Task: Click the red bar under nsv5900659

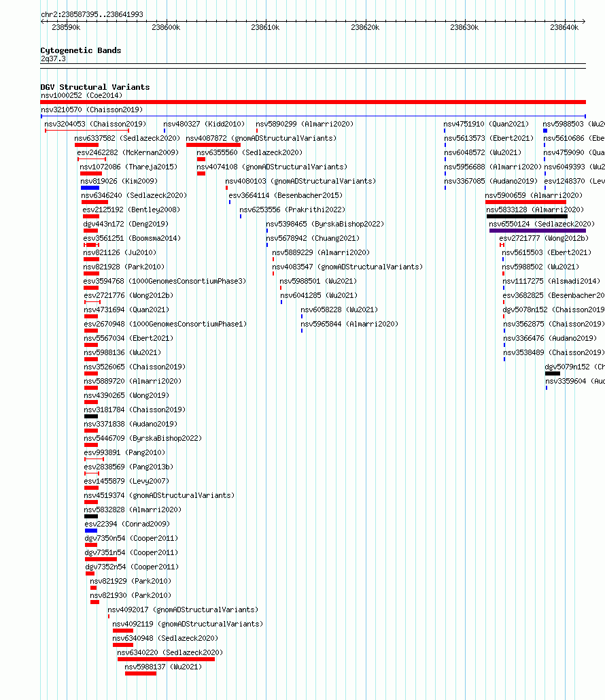Action: click(x=525, y=202)
